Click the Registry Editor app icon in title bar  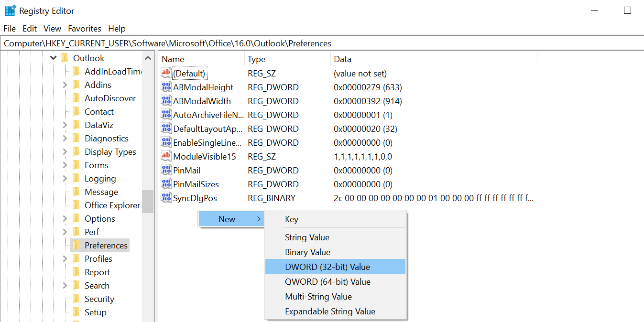point(10,11)
